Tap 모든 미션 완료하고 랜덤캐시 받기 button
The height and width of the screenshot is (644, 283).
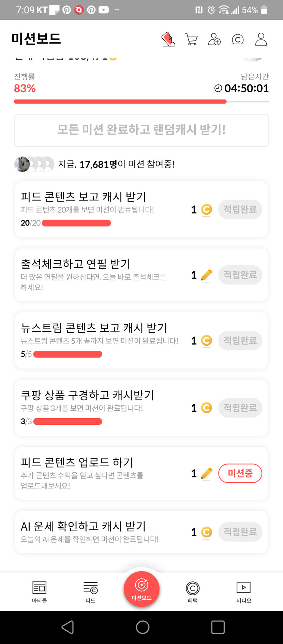[x=141, y=130]
